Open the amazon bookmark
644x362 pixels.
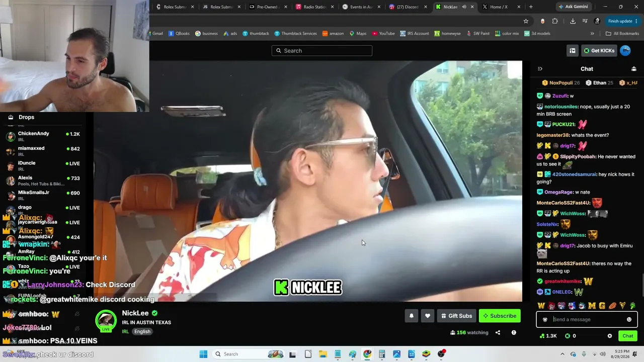(x=333, y=34)
